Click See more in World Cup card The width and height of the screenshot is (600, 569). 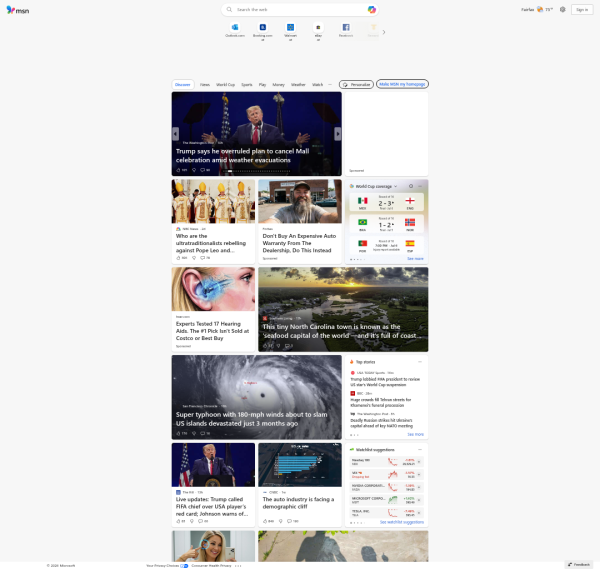click(x=415, y=259)
